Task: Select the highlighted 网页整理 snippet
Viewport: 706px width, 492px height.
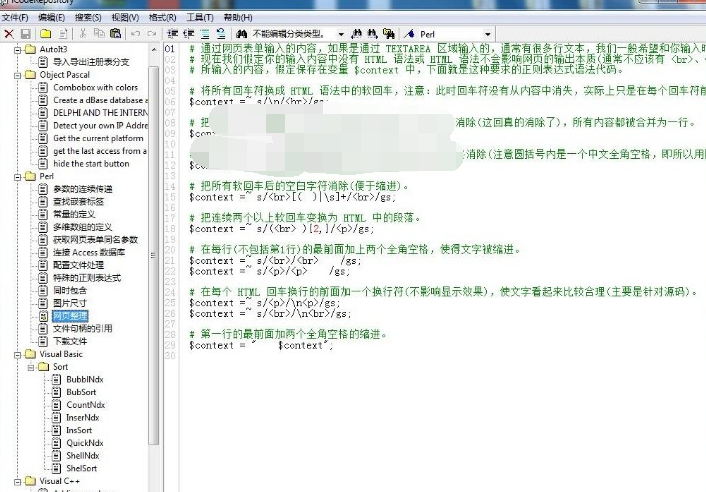Action: click(x=70, y=316)
